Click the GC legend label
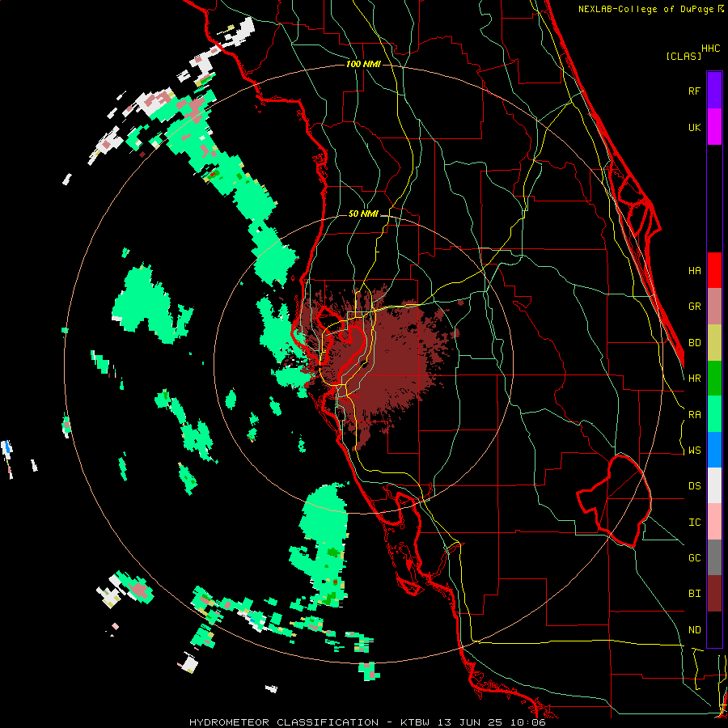The image size is (728, 728). coord(695,558)
